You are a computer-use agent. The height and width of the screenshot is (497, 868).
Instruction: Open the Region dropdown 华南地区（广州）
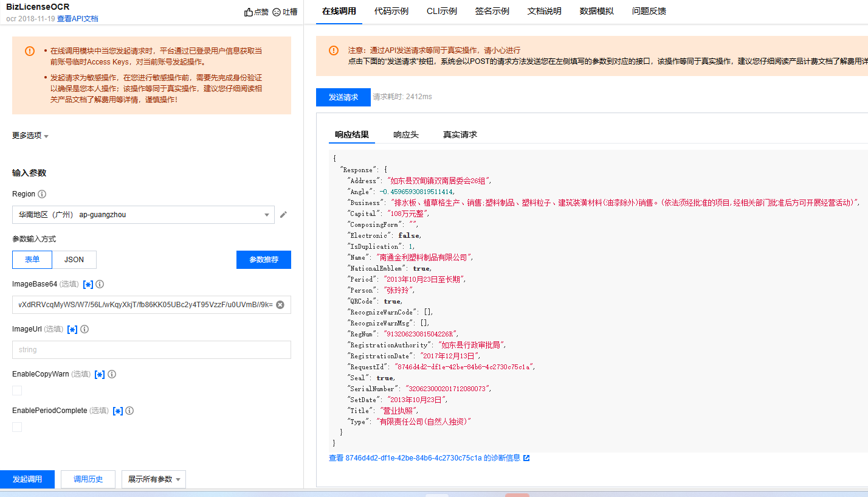143,215
